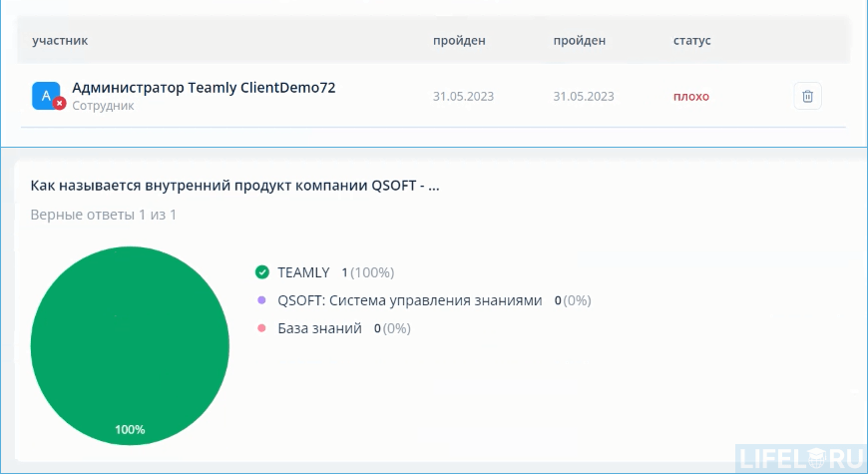This screenshot has width=868, height=474.
Task: Click the Сотрудник role label
Action: [103, 106]
